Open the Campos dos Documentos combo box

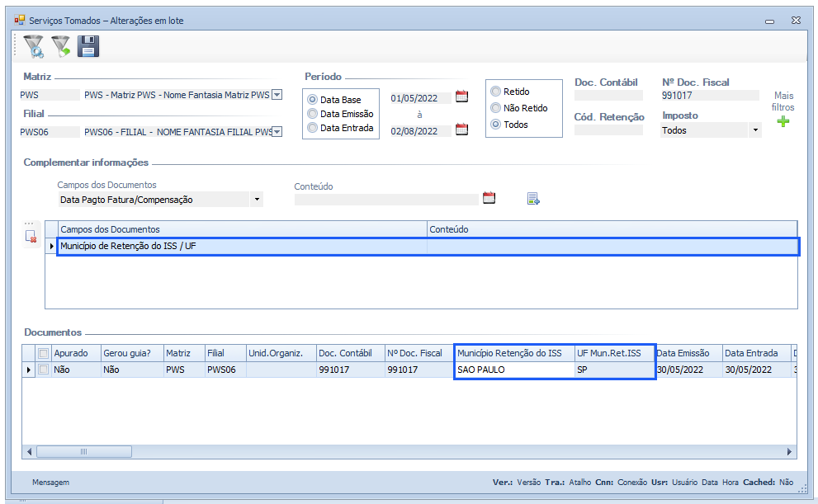click(x=257, y=199)
